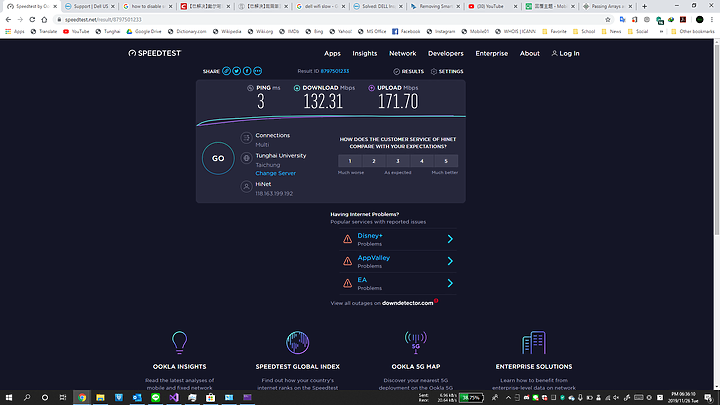Share the result on Facebook
The image size is (720, 405).
tap(247, 71)
